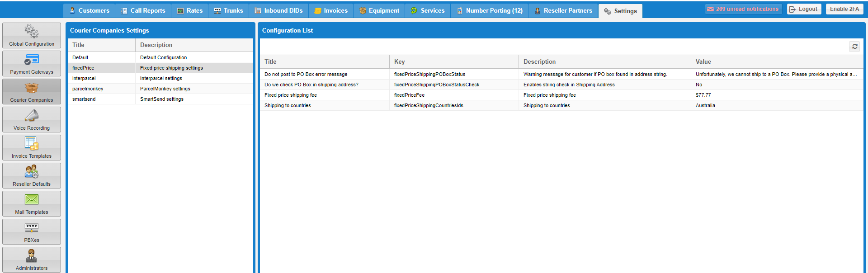The height and width of the screenshot is (273, 868).
Task: Click 'Interparcel settings' description
Action: click(161, 78)
